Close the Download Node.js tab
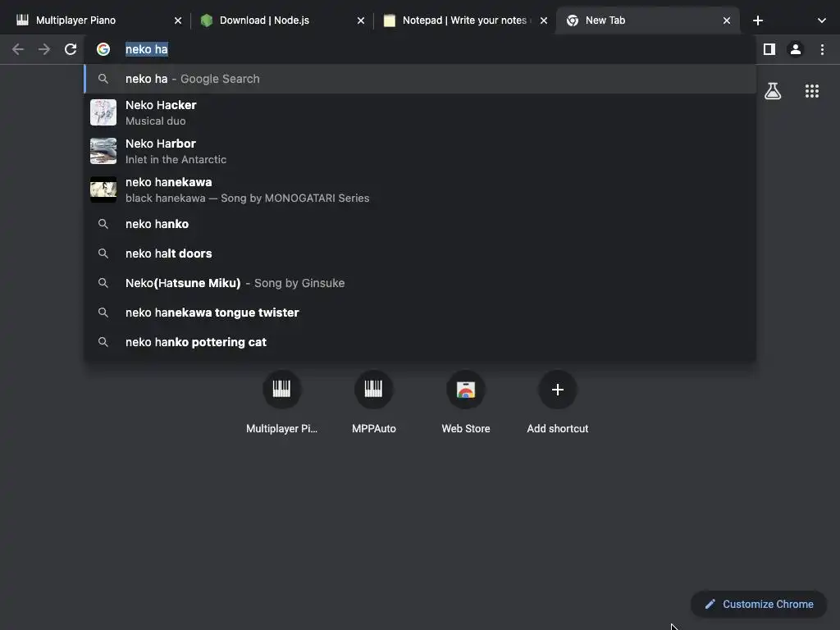This screenshot has height=630, width=840. click(361, 21)
